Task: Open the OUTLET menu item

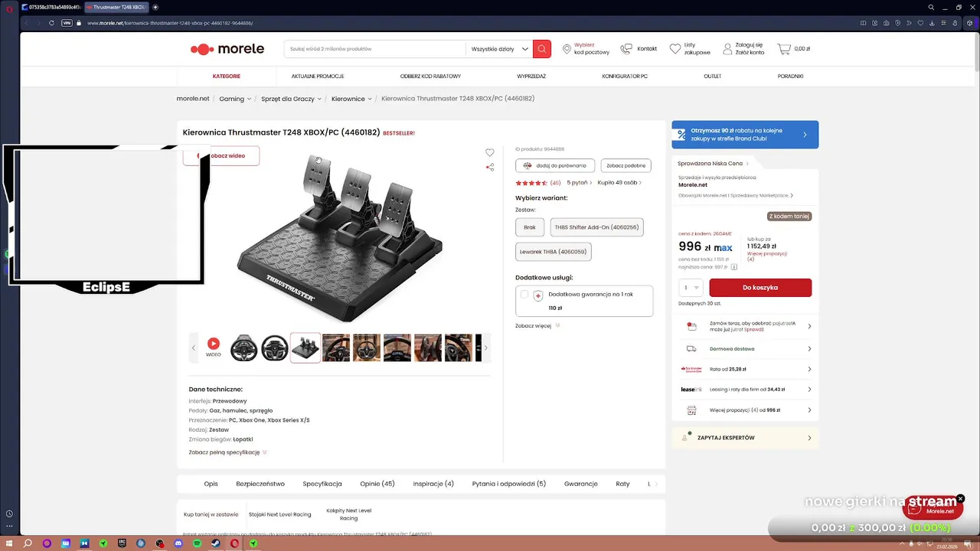Action: pos(713,77)
